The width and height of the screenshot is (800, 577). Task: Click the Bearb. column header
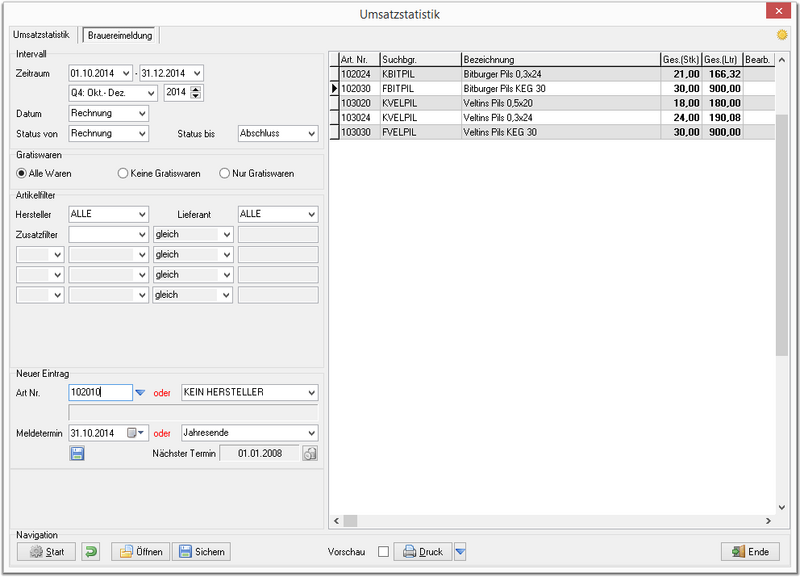click(x=759, y=60)
